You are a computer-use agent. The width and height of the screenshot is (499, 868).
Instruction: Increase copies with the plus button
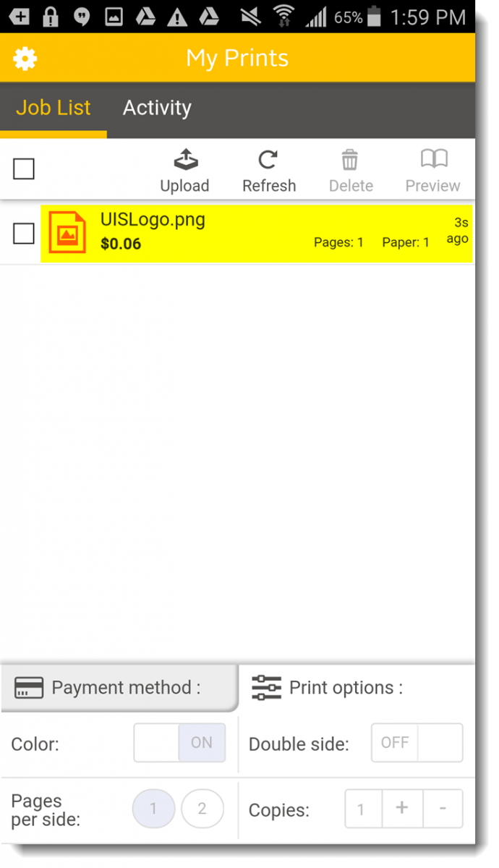pos(402,809)
